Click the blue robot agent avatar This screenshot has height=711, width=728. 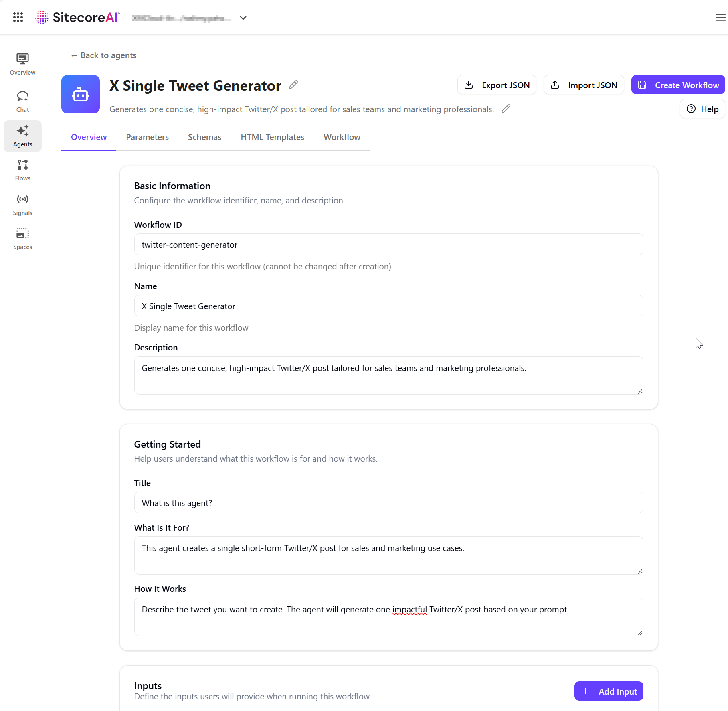pyautogui.click(x=81, y=94)
